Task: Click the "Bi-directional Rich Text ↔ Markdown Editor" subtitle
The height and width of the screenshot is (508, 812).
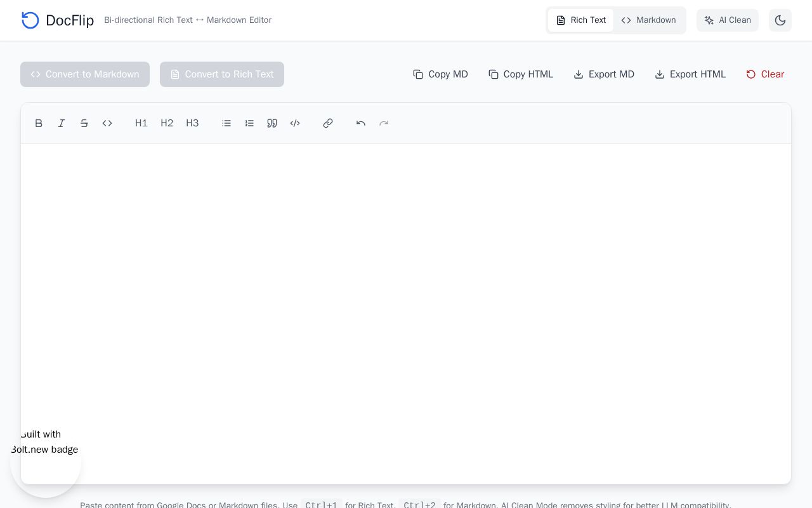Action: (188, 20)
